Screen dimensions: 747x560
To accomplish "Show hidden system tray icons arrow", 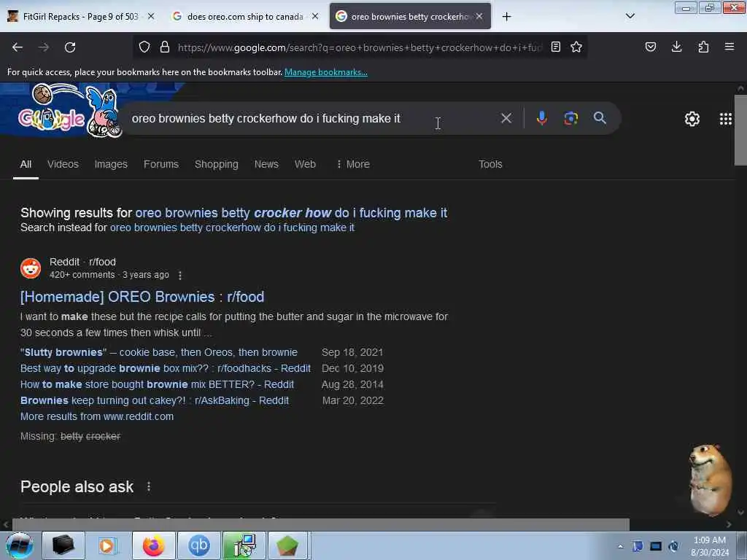I will click(x=620, y=546).
